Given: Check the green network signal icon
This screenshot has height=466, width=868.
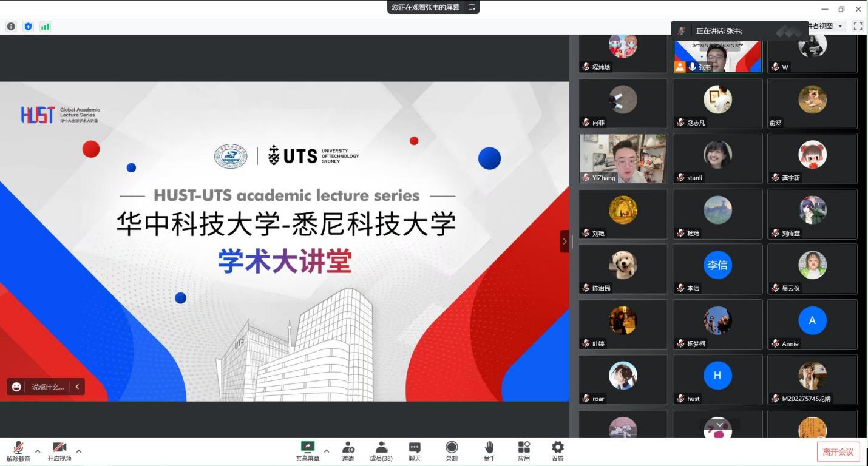Looking at the screenshot, I should coord(45,26).
